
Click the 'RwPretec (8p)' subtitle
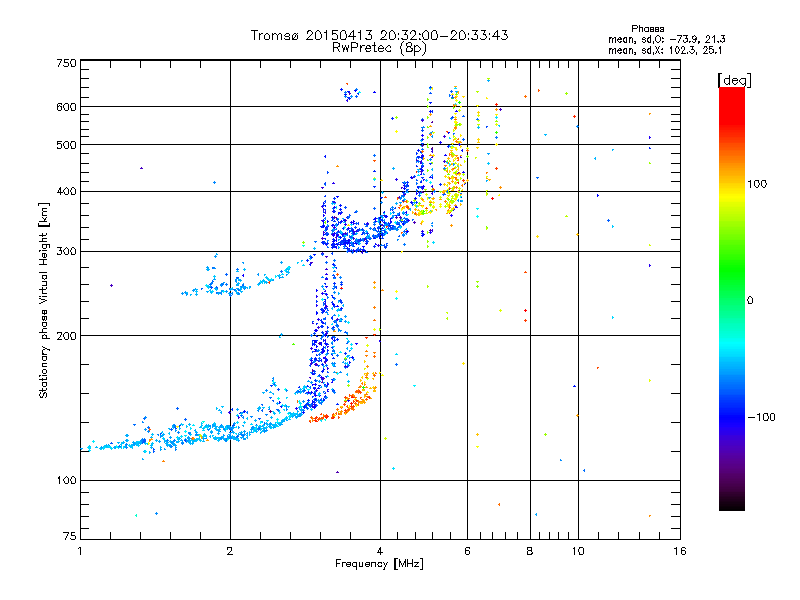[380, 48]
